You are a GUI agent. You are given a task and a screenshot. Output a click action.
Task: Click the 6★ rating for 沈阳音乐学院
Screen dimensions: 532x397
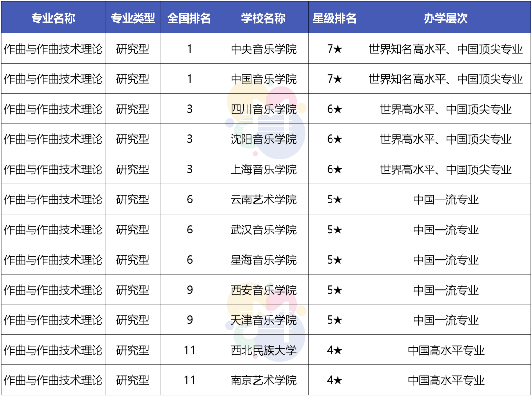pyautogui.click(x=334, y=139)
